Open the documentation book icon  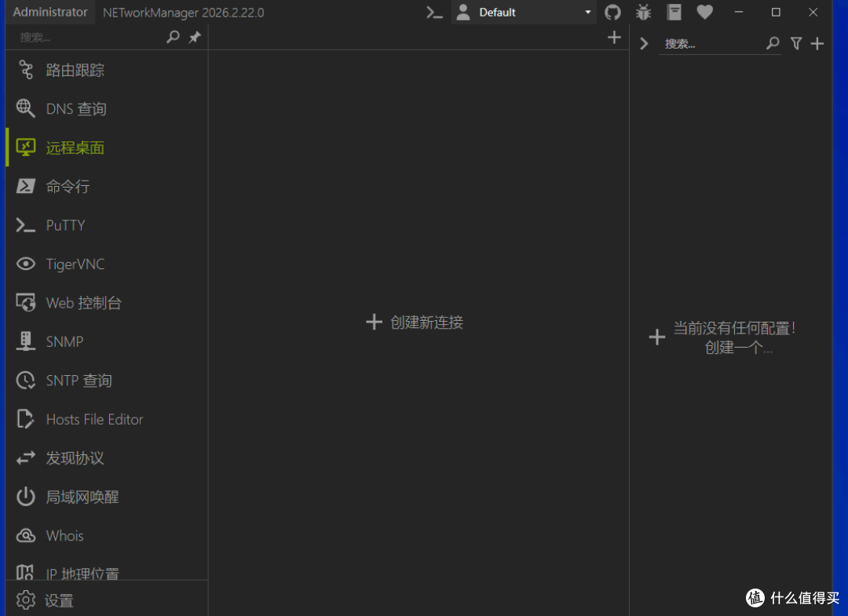point(674,12)
